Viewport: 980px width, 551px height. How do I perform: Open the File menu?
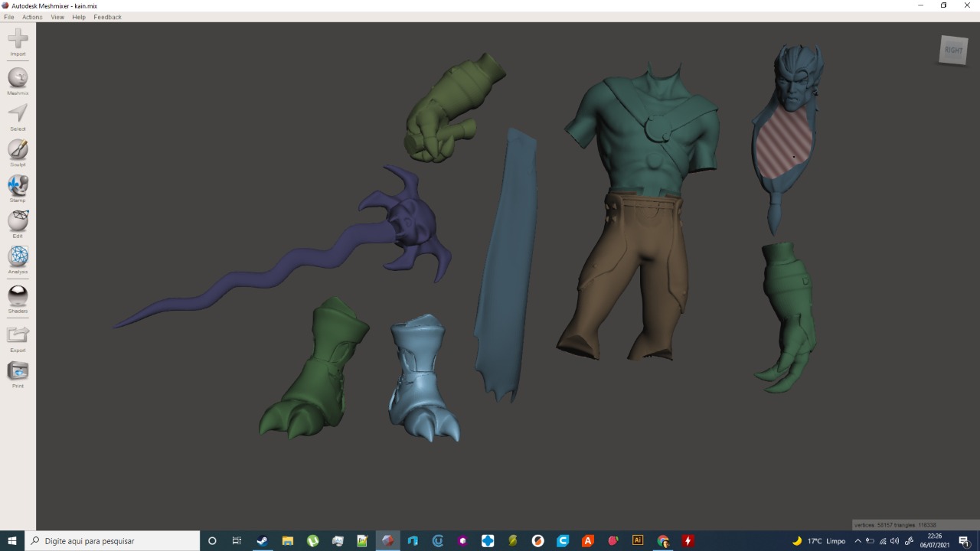[9, 17]
